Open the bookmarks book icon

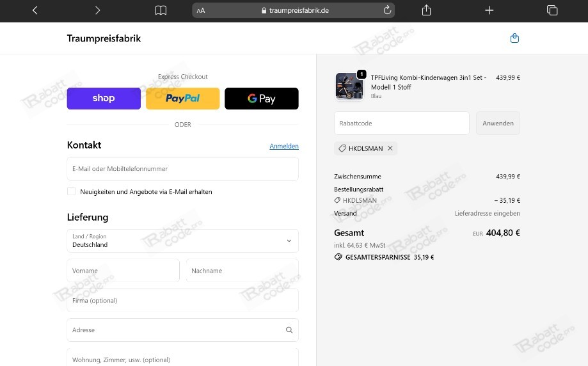pos(161,10)
